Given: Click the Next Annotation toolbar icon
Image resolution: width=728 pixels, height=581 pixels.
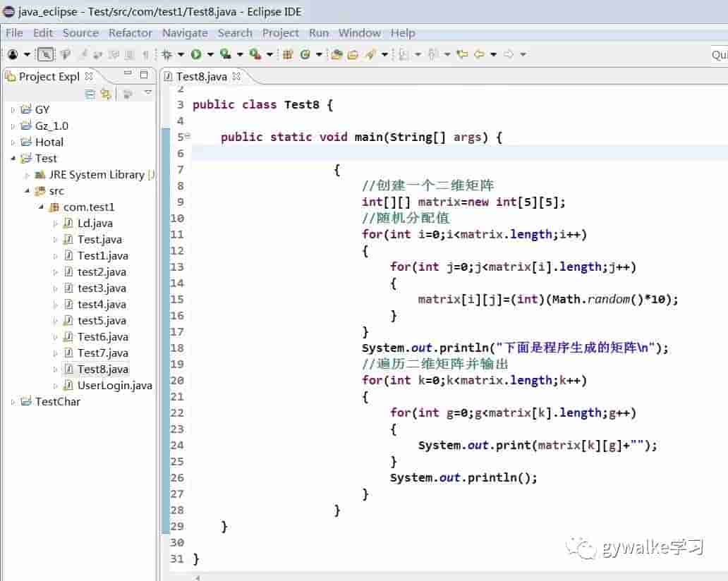Looking at the screenshot, I should [404, 54].
